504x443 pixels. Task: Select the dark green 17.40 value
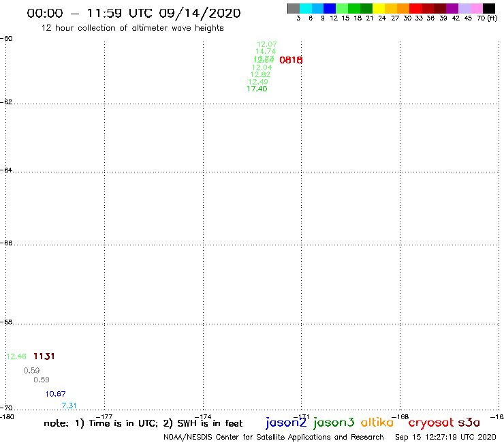click(257, 89)
